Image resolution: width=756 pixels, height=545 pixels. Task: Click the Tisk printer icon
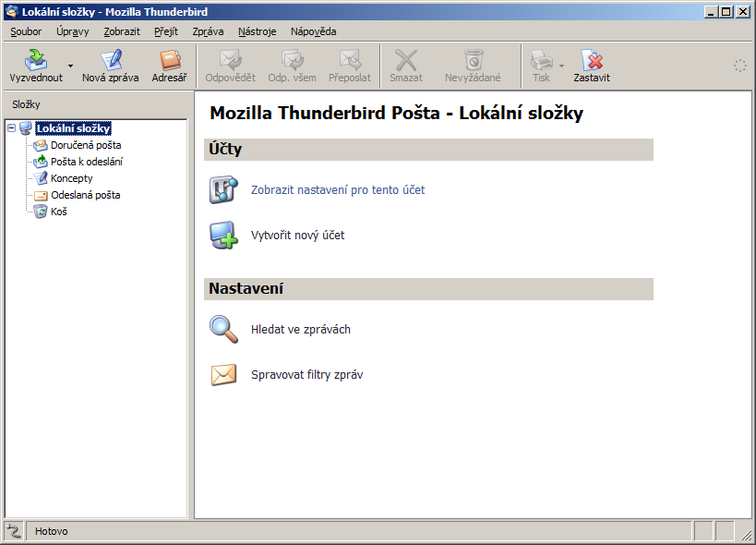[x=541, y=61]
